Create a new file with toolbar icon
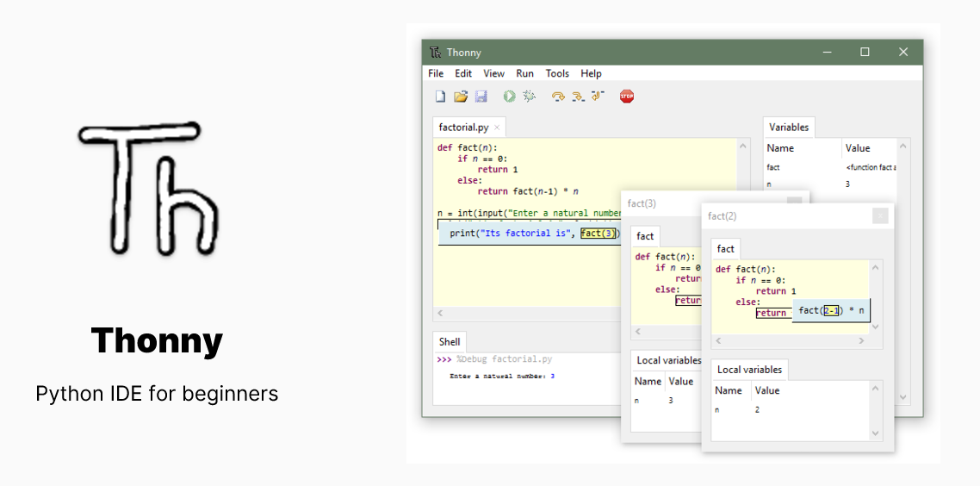This screenshot has width=980, height=486. pos(441,97)
